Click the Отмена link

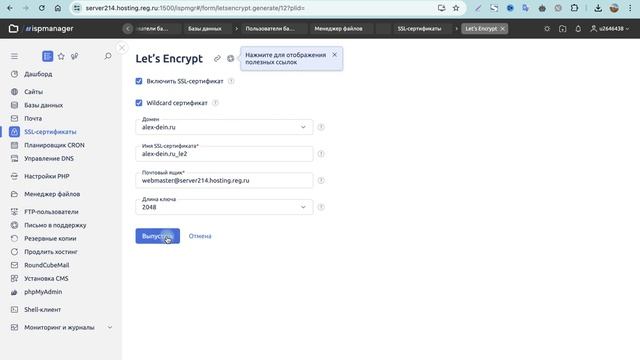point(200,236)
